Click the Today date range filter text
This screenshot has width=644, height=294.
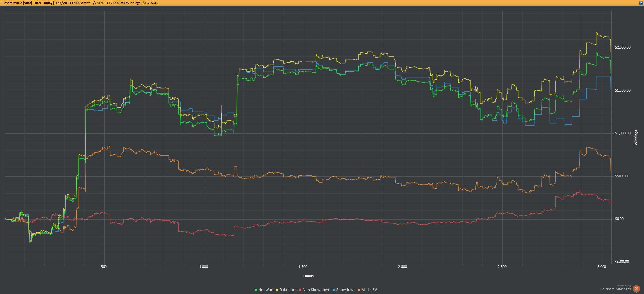(x=84, y=3)
